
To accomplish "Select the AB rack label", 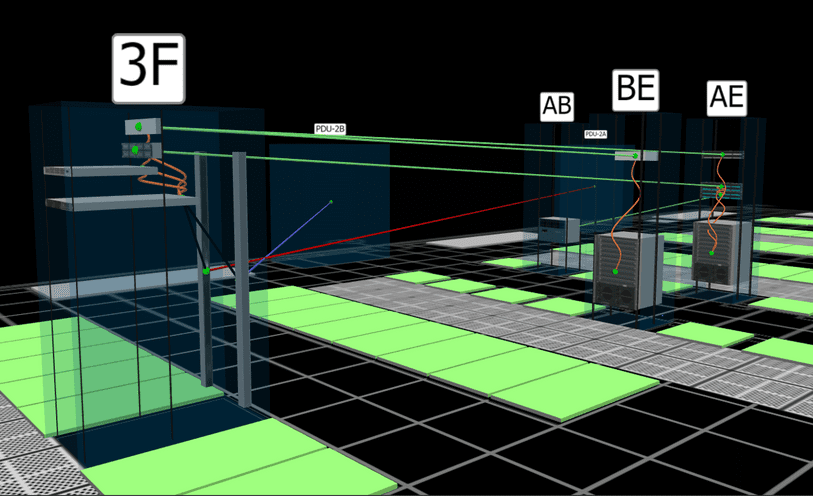I will pyautogui.click(x=556, y=107).
